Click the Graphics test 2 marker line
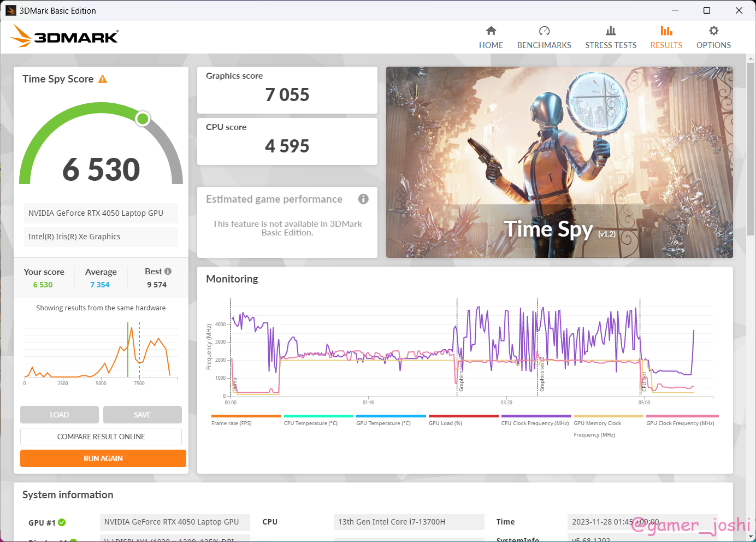 [x=538, y=346]
